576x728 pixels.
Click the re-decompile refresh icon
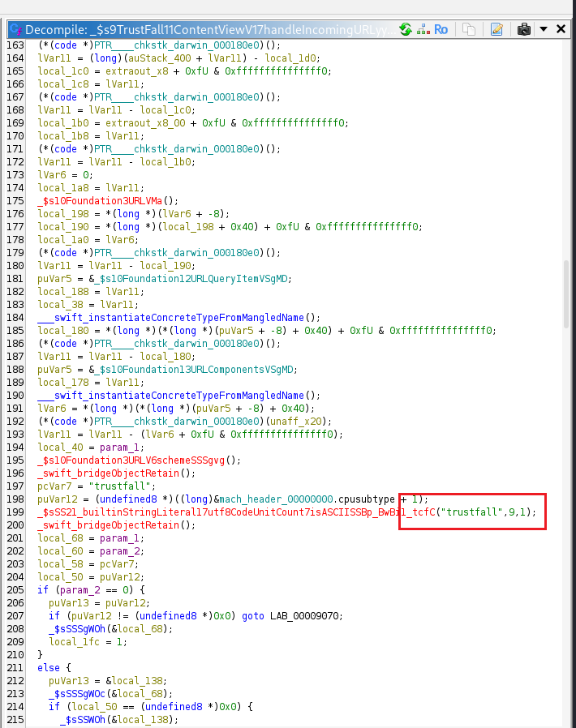(406, 29)
